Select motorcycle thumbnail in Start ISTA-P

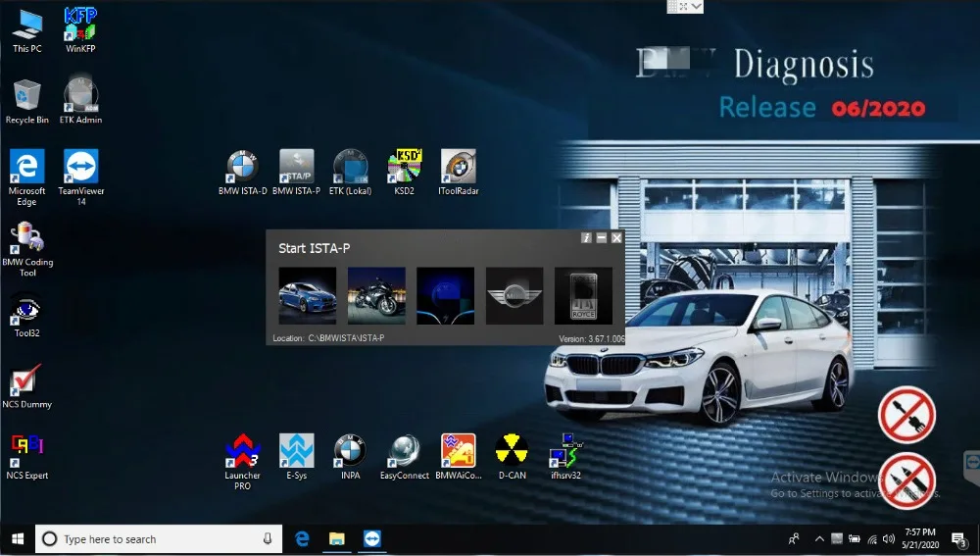click(x=376, y=296)
